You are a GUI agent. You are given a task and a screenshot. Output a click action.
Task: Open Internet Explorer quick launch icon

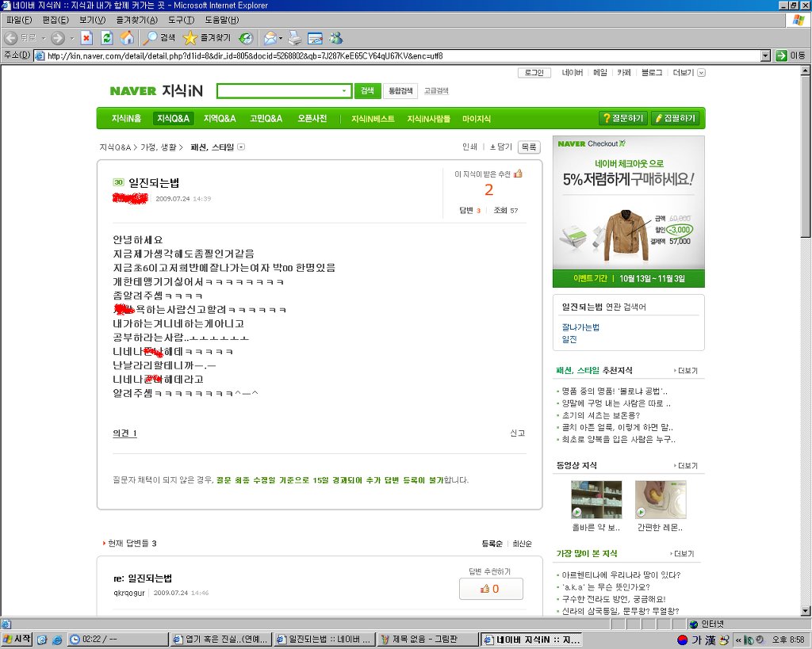[57, 639]
